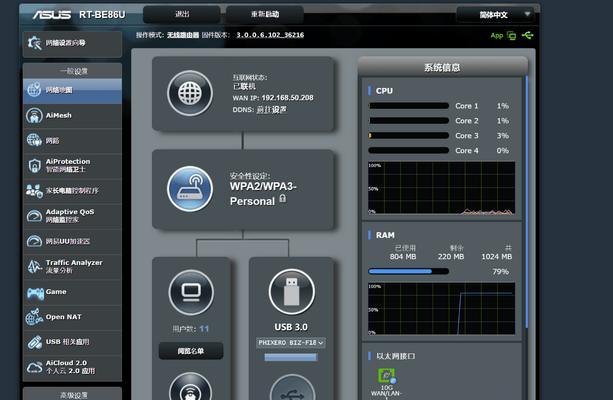Image resolution: width=613 pixels, height=400 pixels.
Task: Click the Core 3 CPU usage bar
Action: click(x=409, y=136)
